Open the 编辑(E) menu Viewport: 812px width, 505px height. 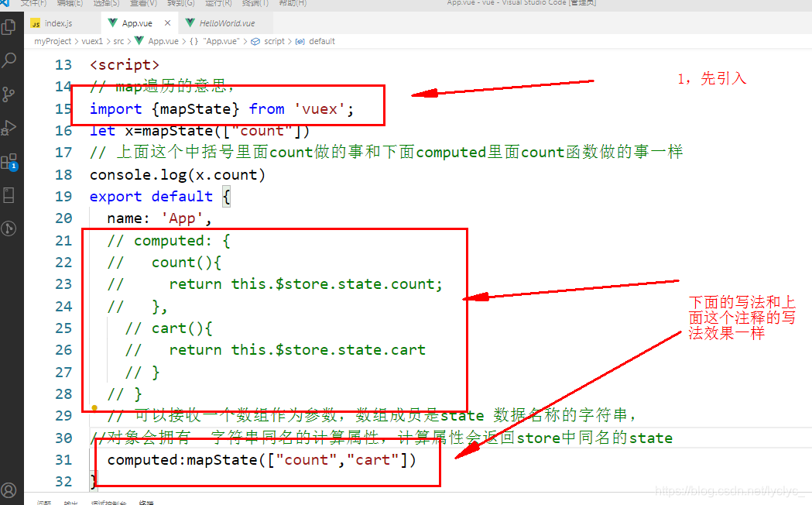tap(70, 2)
